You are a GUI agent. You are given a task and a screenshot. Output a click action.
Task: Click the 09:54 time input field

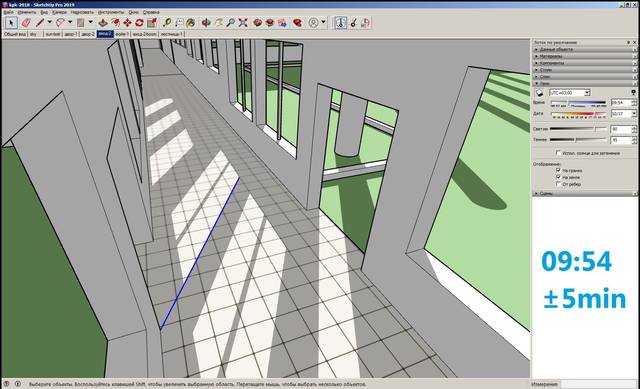[x=621, y=103]
